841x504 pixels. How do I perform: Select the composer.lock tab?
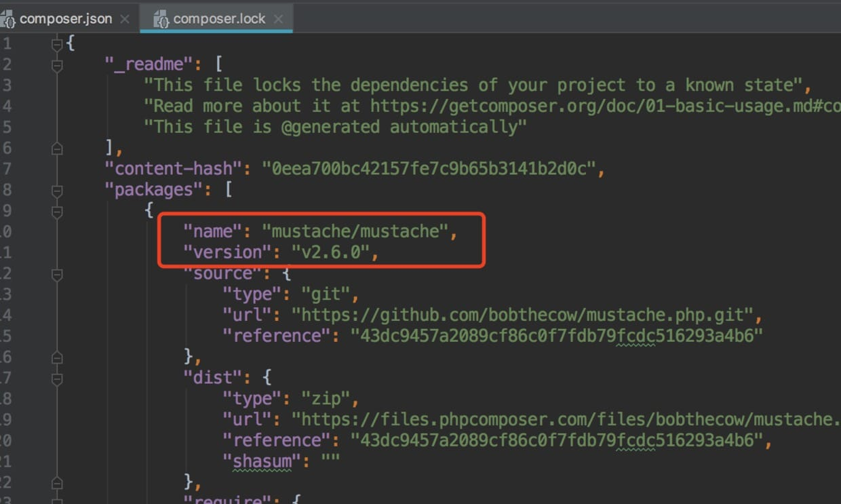pyautogui.click(x=216, y=18)
